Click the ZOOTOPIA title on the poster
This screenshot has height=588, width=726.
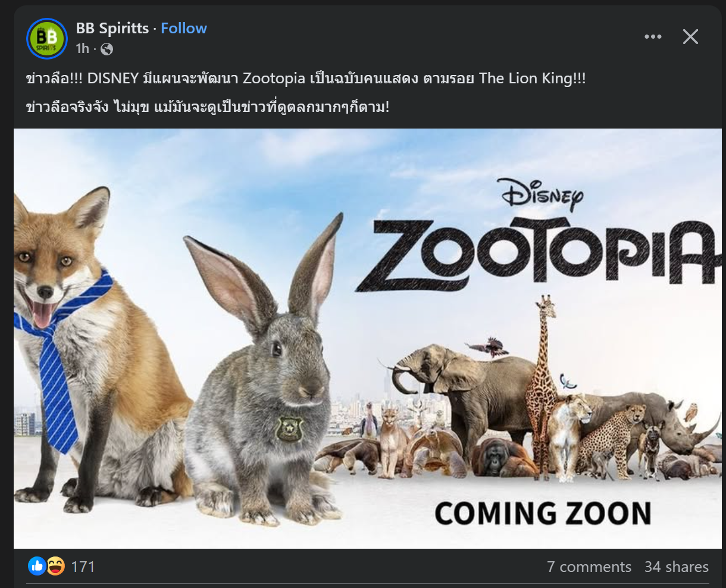[x=536, y=253]
